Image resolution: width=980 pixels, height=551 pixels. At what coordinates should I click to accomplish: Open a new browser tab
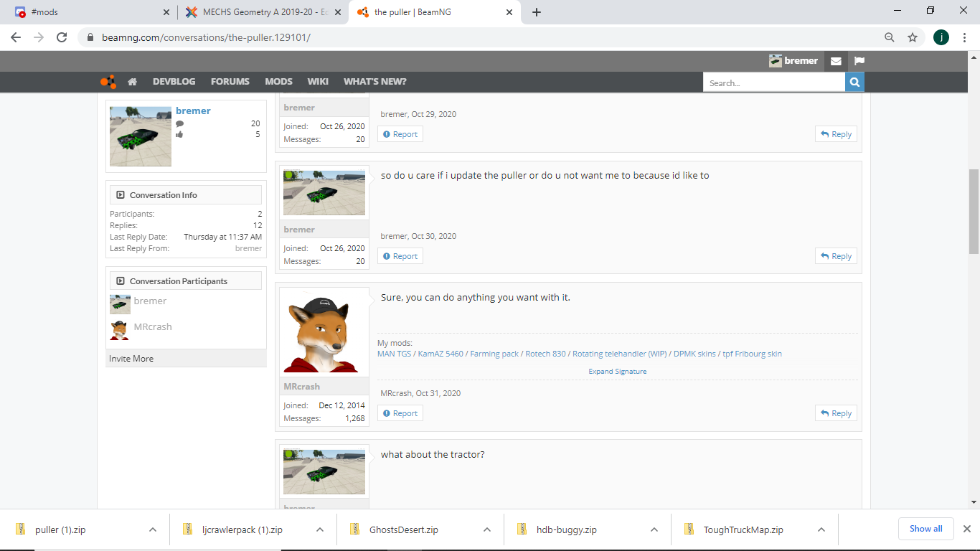tap(537, 12)
